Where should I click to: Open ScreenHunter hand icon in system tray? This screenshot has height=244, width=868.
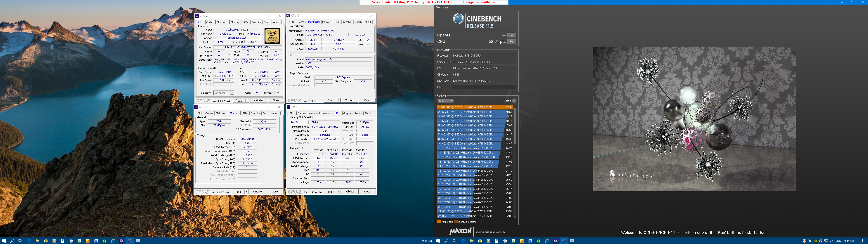805,241
